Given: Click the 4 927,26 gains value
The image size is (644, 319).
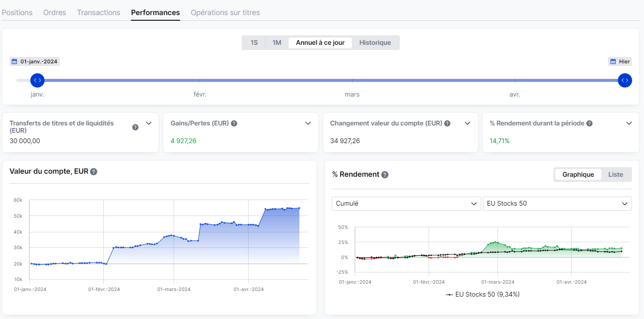Looking at the screenshot, I should coord(184,141).
